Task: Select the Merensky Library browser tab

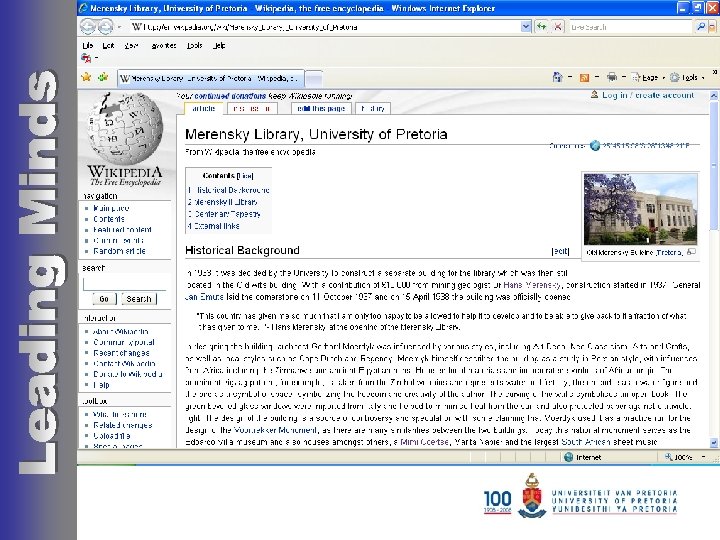Action: click(x=210, y=78)
